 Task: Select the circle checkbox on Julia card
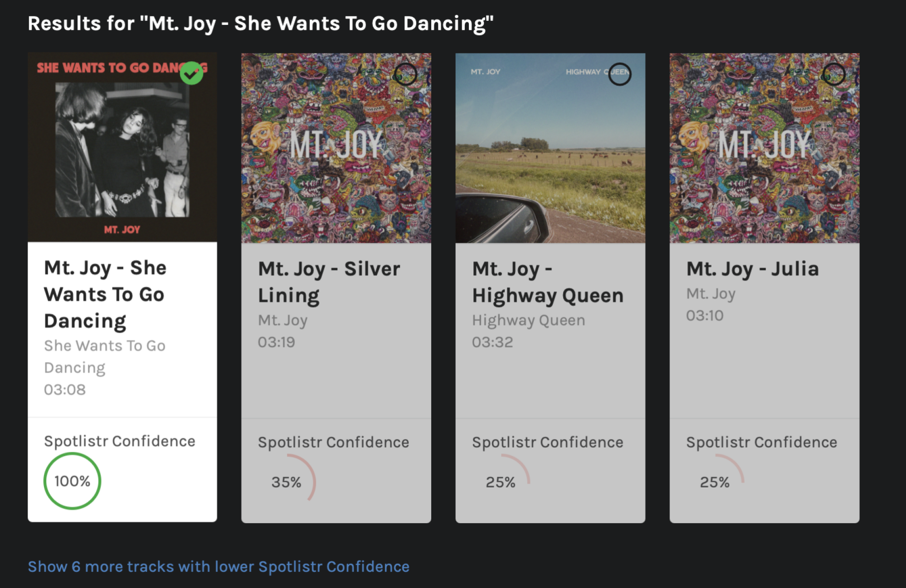(834, 74)
